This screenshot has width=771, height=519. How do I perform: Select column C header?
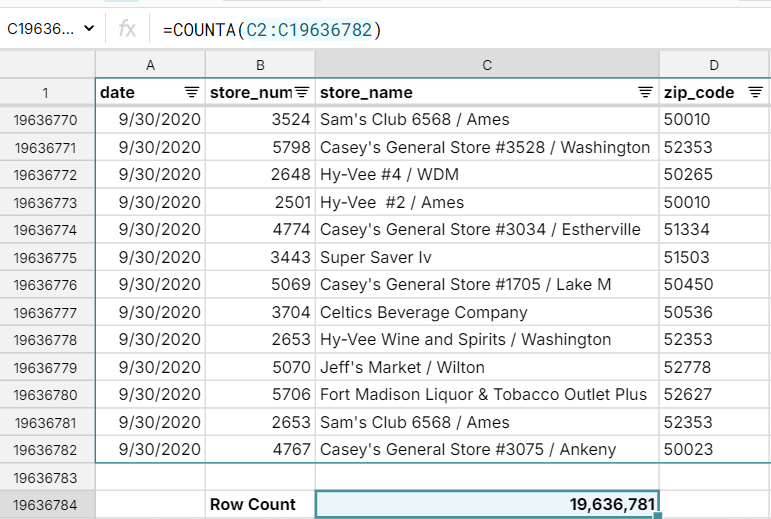pos(487,65)
